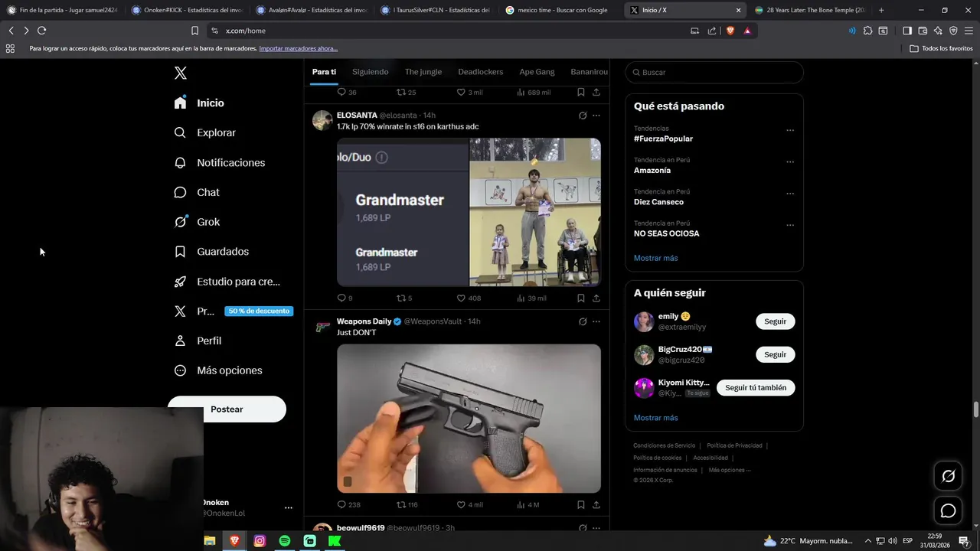The width and height of the screenshot is (980, 551).
Task: Open more options on Weapons Daily post
Action: (x=596, y=321)
